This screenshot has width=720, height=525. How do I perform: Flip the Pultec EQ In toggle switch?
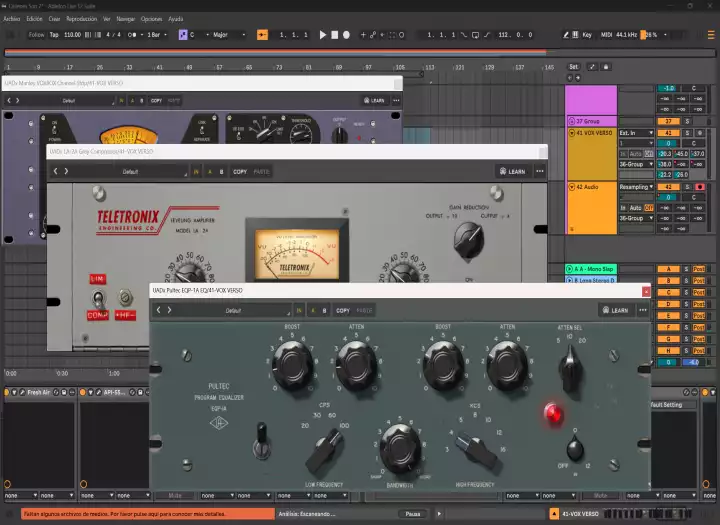point(262,435)
